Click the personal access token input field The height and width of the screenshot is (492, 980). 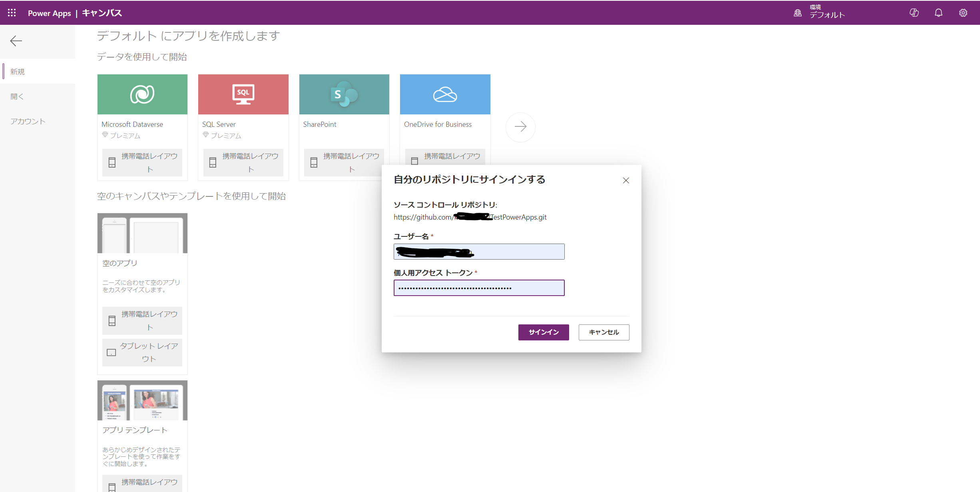478,288
